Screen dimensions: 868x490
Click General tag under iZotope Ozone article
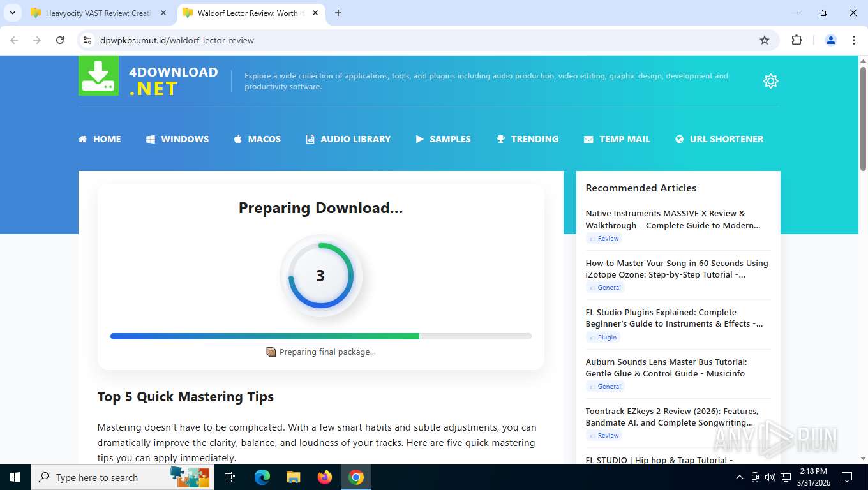tap(605, 288)
